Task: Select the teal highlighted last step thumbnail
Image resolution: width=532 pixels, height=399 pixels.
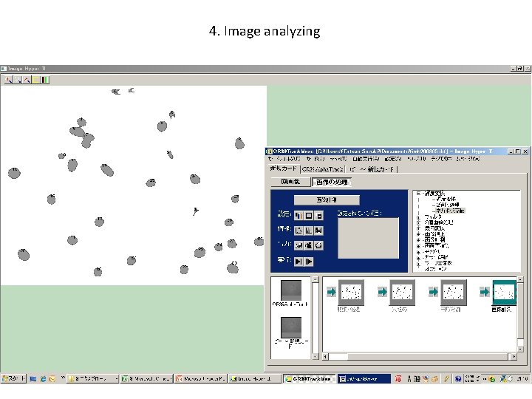Action: pyautogui.click(x=504, y=293)
